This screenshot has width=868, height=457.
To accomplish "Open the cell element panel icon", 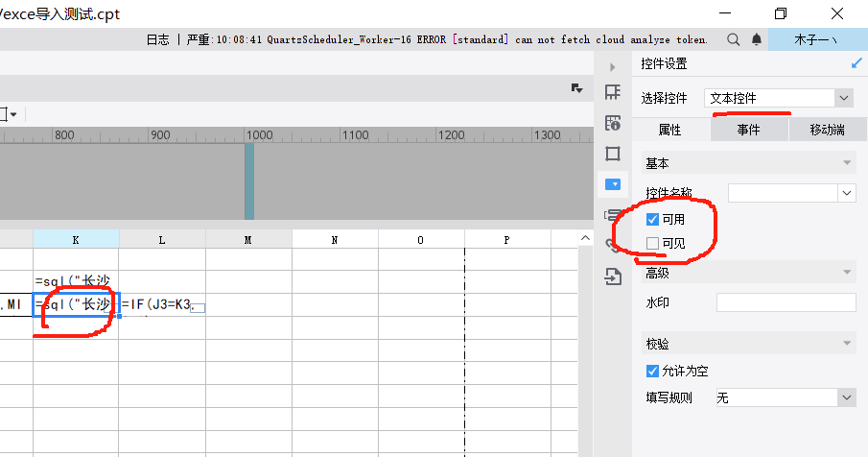I will click(613, 92).
